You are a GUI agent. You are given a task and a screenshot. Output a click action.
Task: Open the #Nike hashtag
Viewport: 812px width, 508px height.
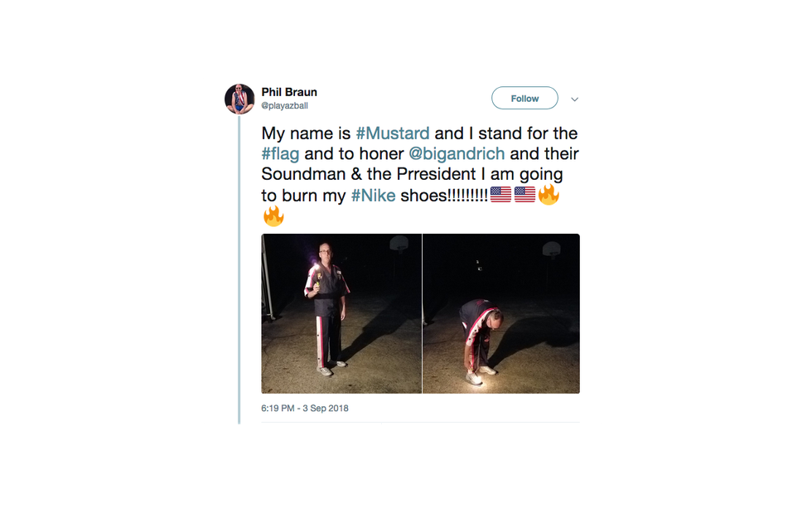(373, 196)
